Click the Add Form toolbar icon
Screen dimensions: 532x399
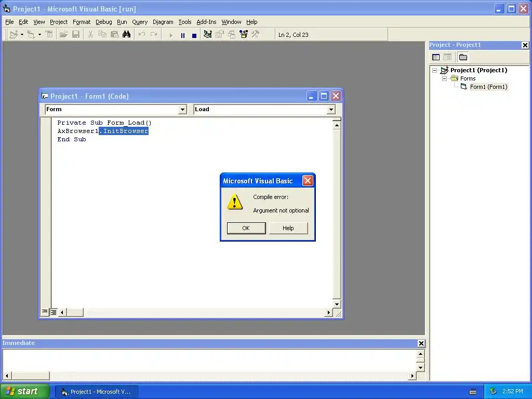tap(31, 35)
